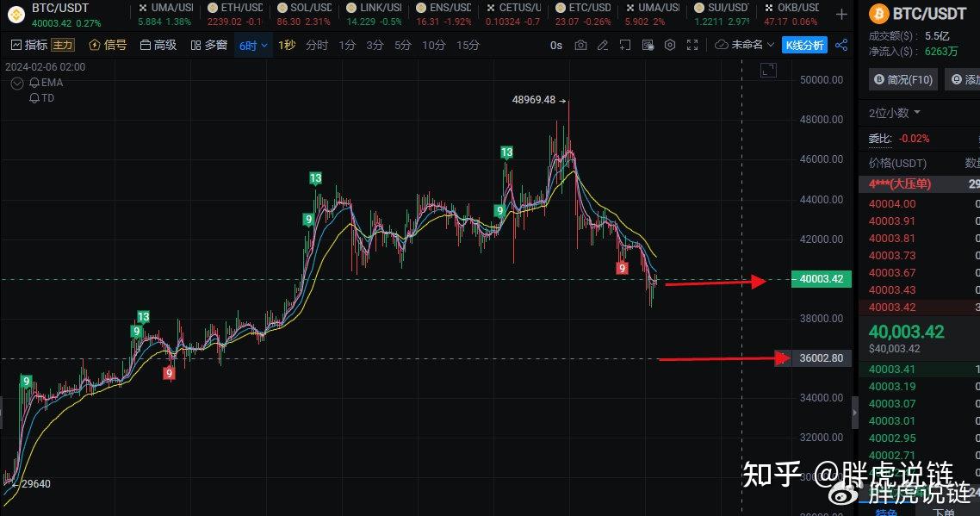Click the green 13 TD marker near 44000
The image size is (980, 516).
point(316,178)
